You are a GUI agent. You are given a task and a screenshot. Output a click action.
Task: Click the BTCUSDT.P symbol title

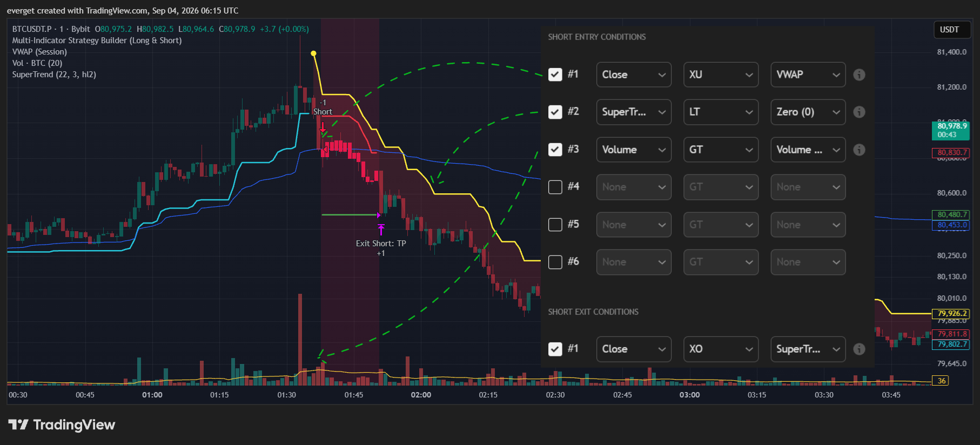[32, 29]
